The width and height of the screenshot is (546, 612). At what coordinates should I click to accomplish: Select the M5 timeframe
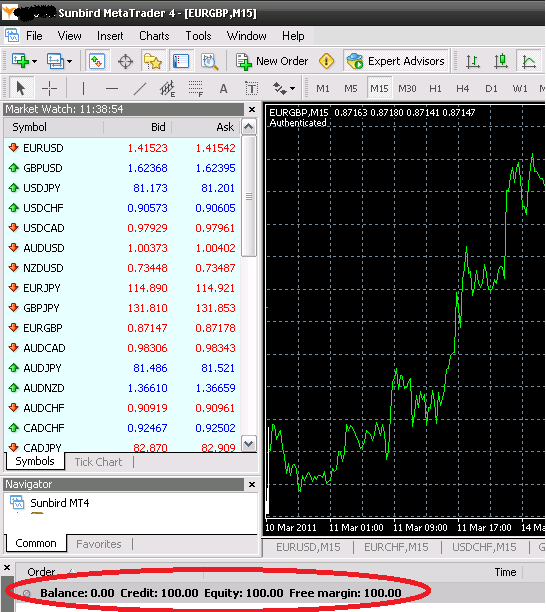coord(350,89)
